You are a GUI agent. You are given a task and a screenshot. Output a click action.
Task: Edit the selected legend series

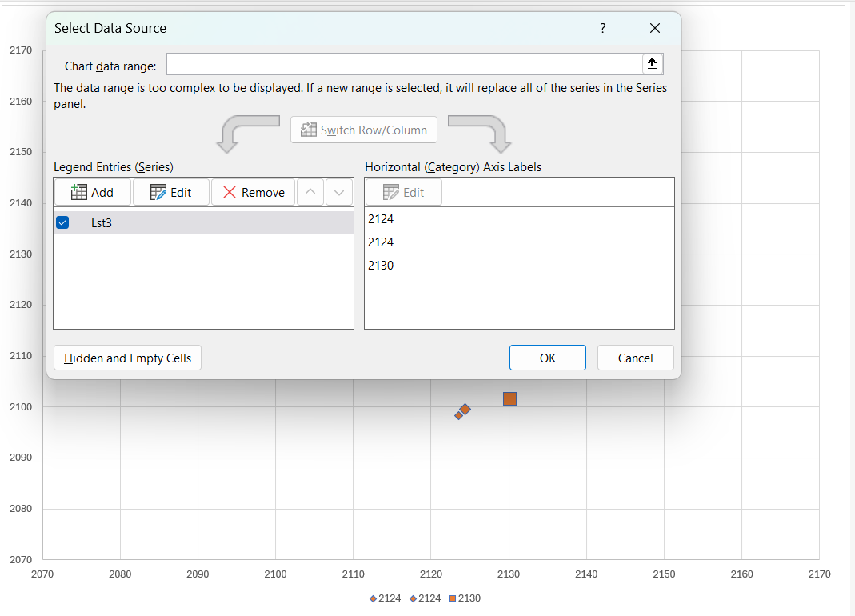pos(170,192)
